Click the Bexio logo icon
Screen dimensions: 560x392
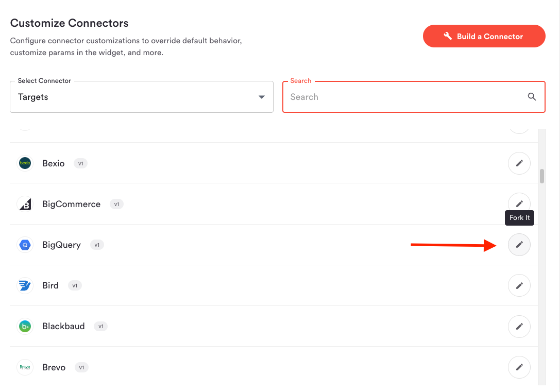coord(25,163)
